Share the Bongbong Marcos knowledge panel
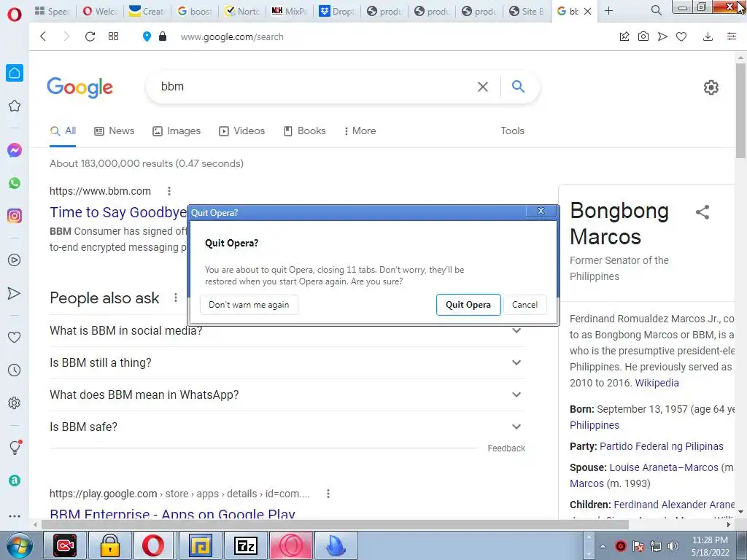747x560 pixels. (x=703, y=212)
